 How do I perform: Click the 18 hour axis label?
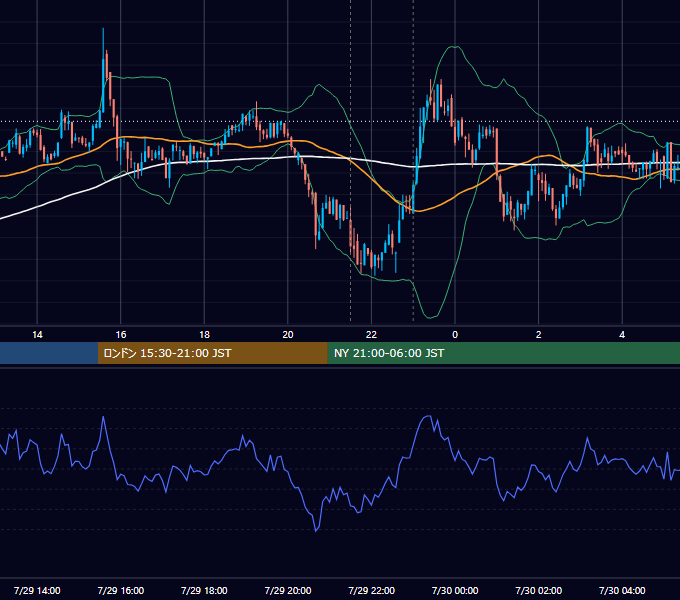pos(204,335)
